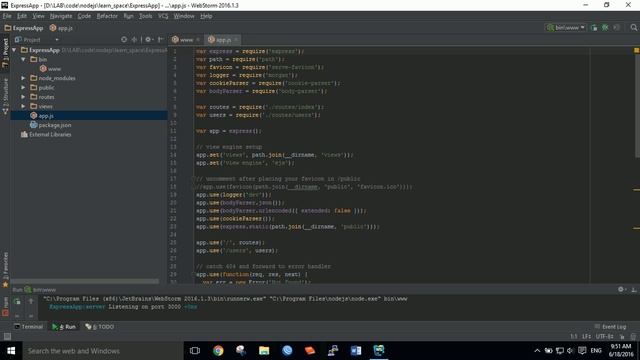Start debugging bin/www with bug icon

[x=605, y=28]
